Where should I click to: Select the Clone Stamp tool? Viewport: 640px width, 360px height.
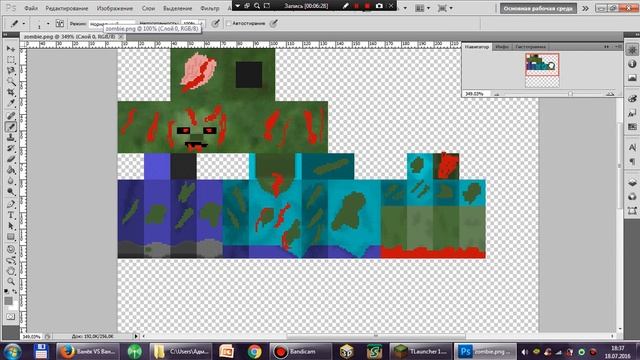[x=11, y=138]
